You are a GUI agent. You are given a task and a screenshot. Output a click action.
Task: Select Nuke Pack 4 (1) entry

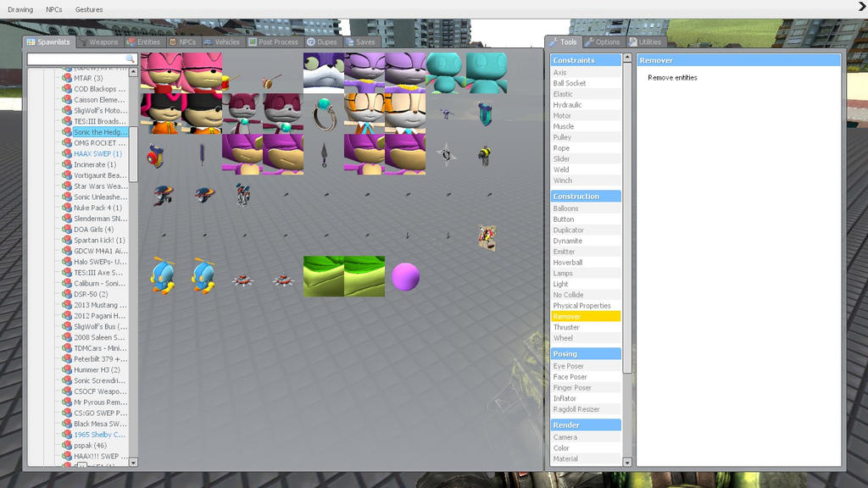pos(98,208)
